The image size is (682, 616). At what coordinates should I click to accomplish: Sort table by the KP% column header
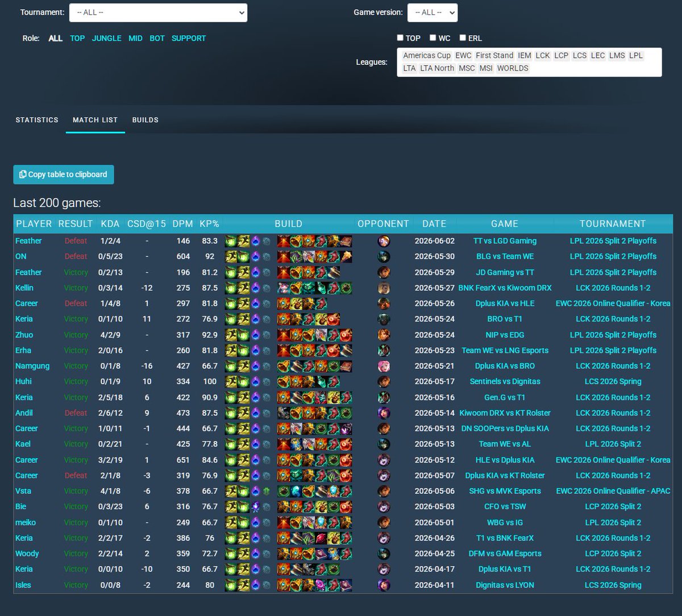coord(209,224)
